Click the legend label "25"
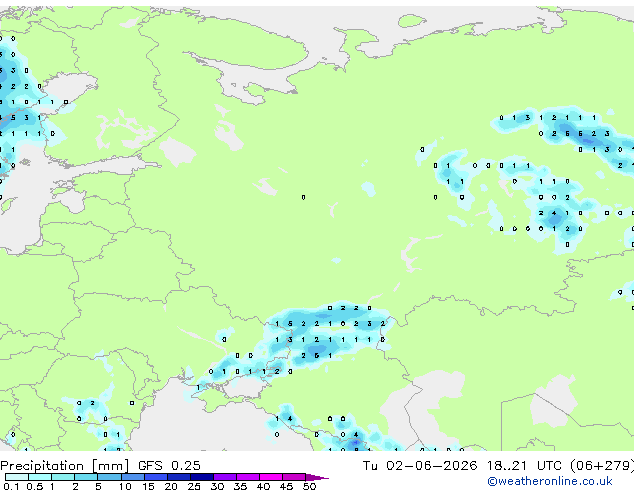This screenshot has height=490, width=634. click(194, 486)
